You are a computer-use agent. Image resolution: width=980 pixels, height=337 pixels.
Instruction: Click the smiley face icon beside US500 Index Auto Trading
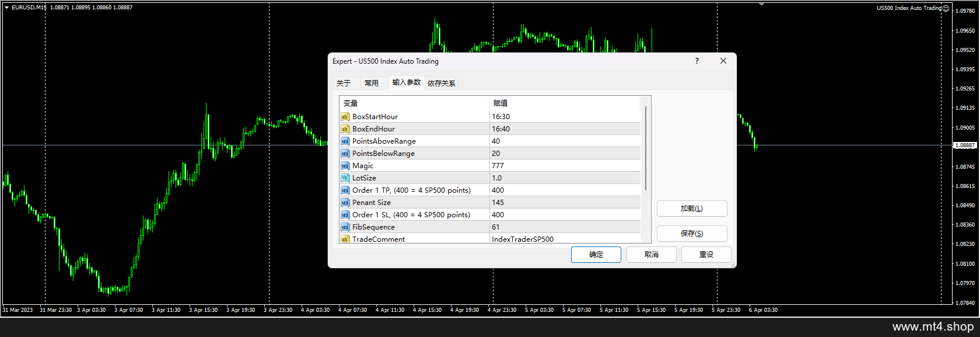pyautogui.click(x=946, y=8)
